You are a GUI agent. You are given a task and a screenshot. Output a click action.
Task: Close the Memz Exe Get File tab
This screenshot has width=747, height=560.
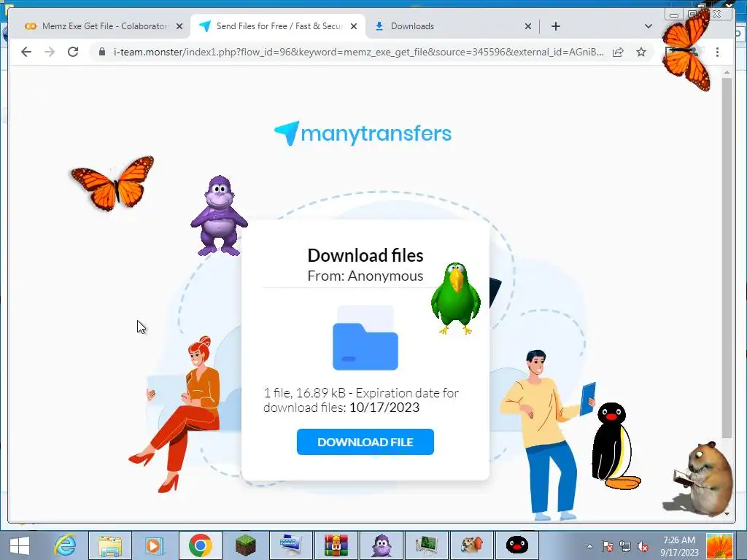coord(179,27)
